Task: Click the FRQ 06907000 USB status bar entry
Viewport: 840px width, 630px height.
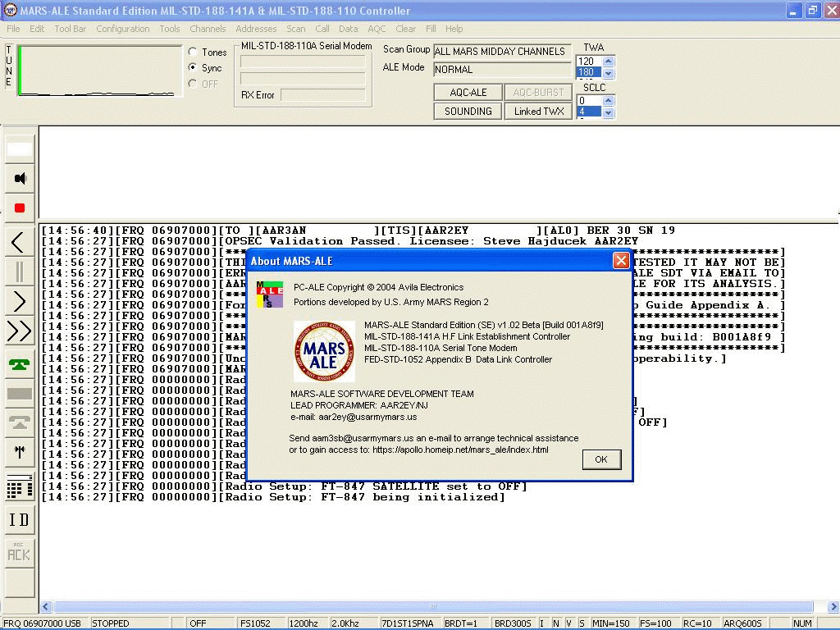Action: pyautogui.click(x=44, y=623)
